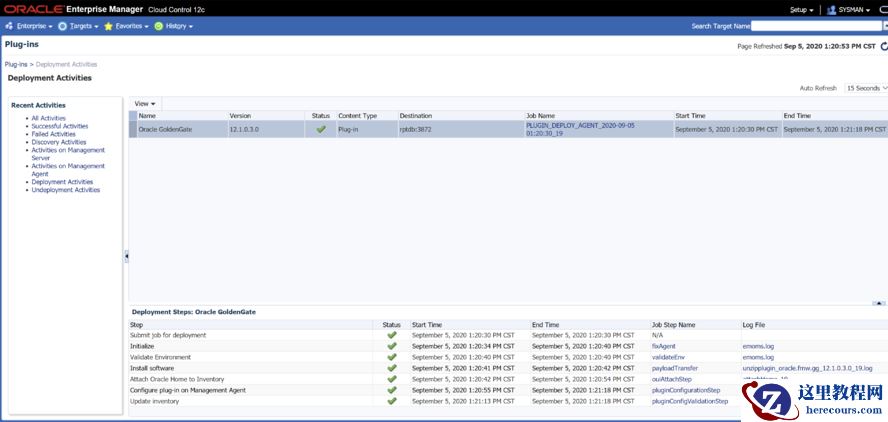The height and width of the screenshot is (422, 888).
Task: Click the refresh icon beside page timestamp
Action: pyautogui.click(x=883, y=46)
